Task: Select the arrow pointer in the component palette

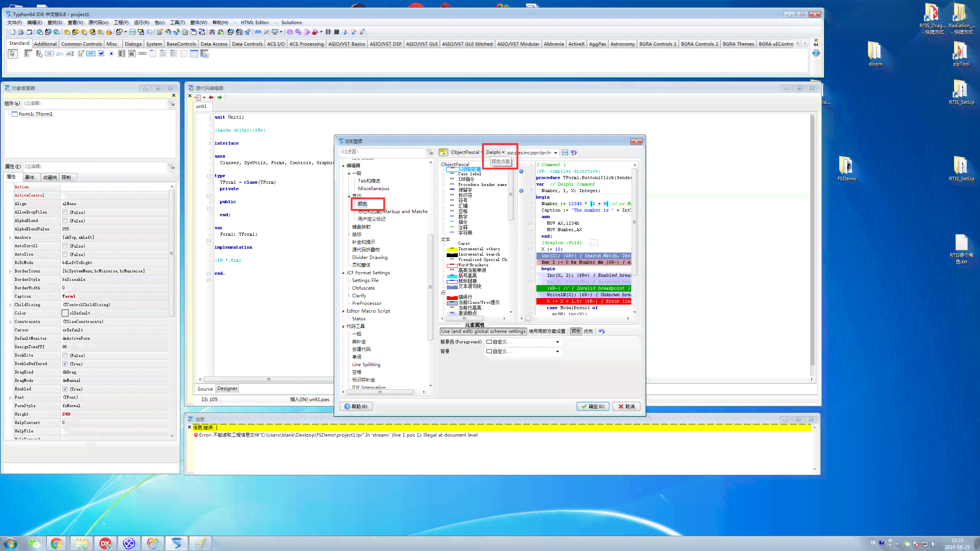Action: coord(13,54)
